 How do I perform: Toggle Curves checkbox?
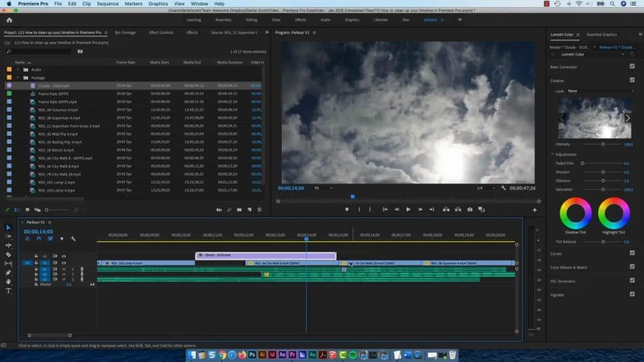pyautogui.click(x=632, y=253)
